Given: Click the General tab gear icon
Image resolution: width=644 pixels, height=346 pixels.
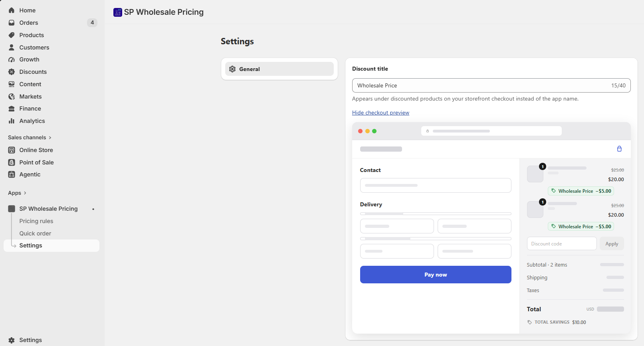Looking at the screenshot, I should [x=232, y=69].
